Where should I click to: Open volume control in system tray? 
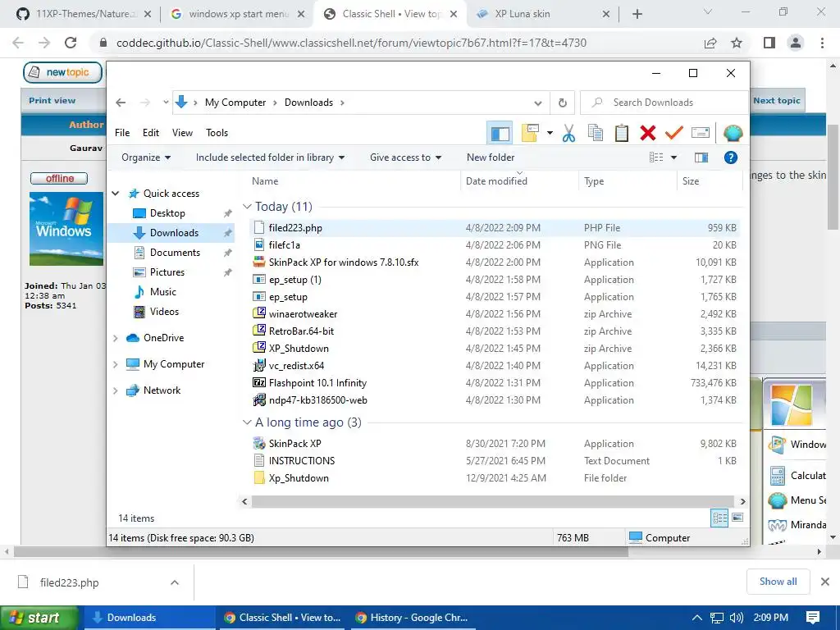[x=737, y=618]
